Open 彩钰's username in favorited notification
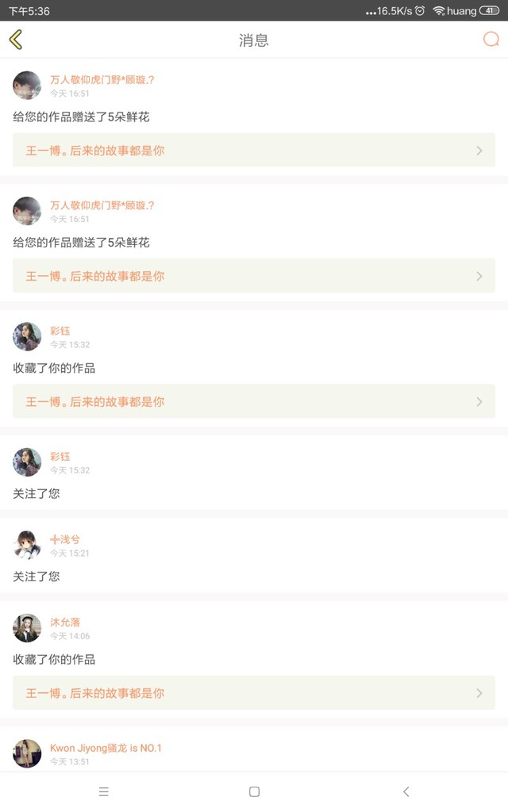Image resolution: width=508 pixels, height=812 pixels. click(x=60, y=331)
